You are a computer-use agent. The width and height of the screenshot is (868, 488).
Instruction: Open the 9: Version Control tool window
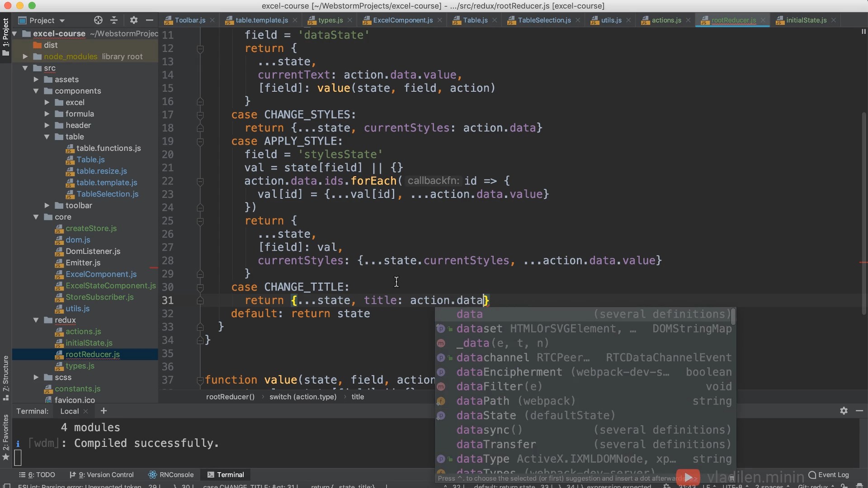[x=102, y=475]
